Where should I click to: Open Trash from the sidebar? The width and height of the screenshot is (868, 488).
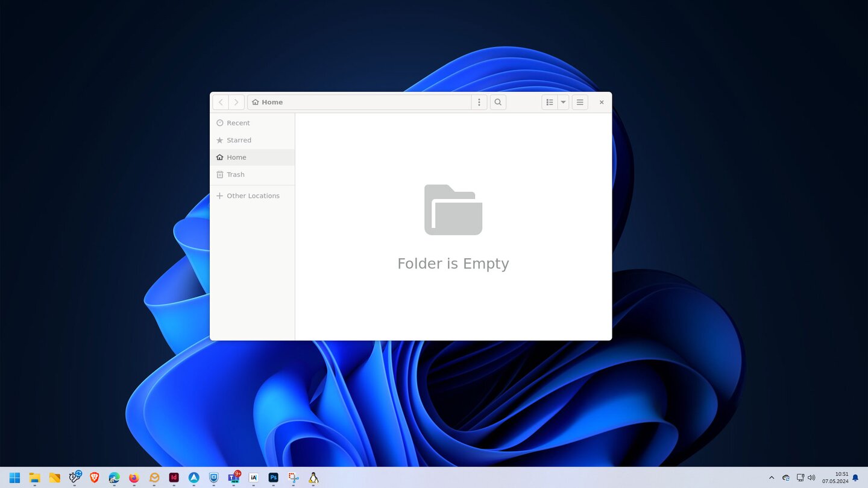[235, 174]
